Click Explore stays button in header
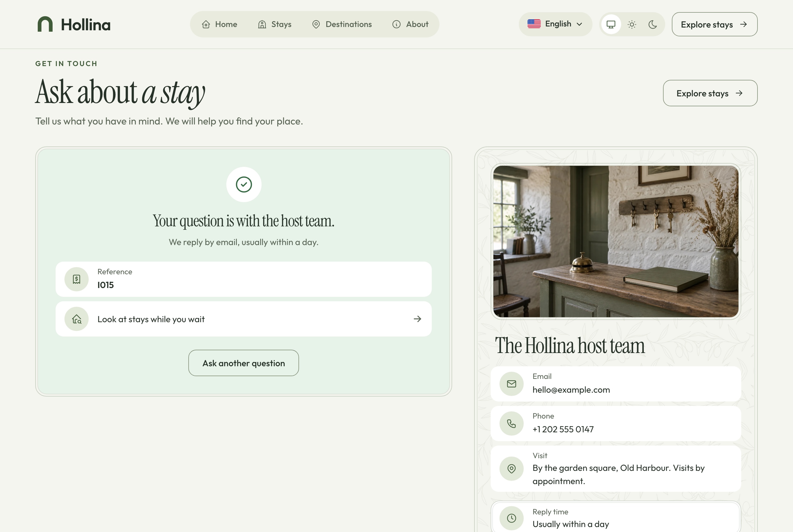 [x=714, y=25]
